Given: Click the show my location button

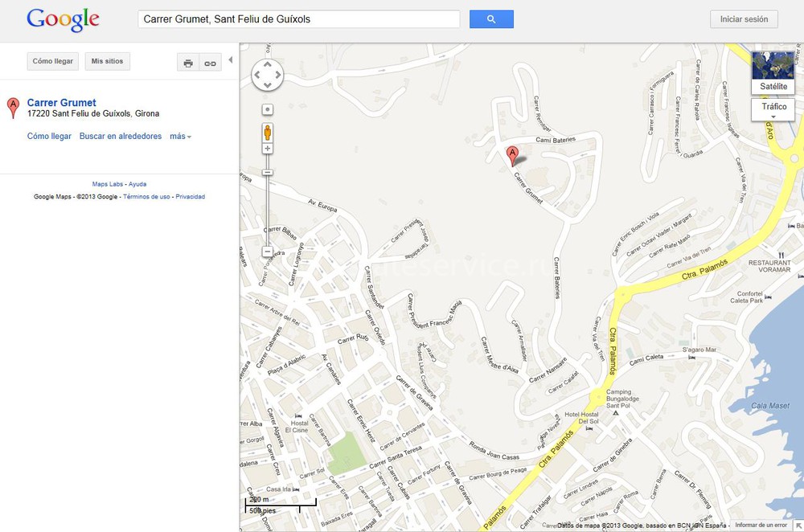Looking at the screenshot, I should pos(267,109).
